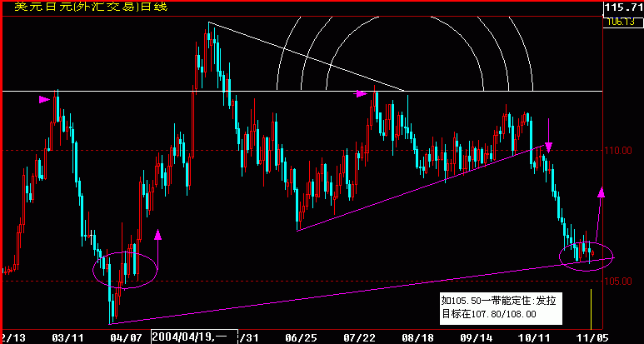Click the 06/25 date axis label
Image resolution: width=644 pixels, height=344 pixels.
pyautogui.click(x=302, y=338)
